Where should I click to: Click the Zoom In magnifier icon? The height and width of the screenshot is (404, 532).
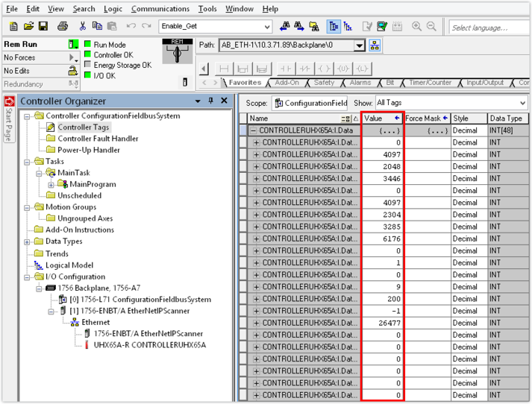click(416, 26)
